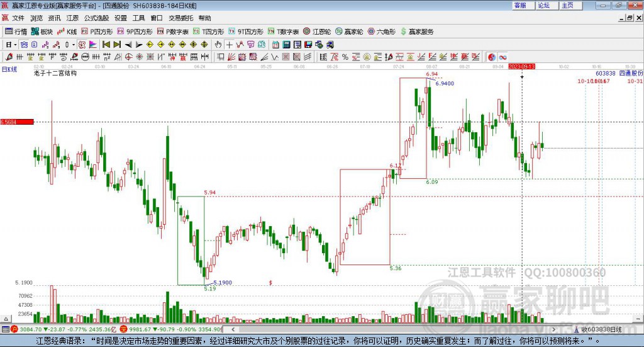The image size is (644, 347).
Task: Click the horizontal scrollbar right arrow
Action: pyautogui.click(x=553, y=329)
